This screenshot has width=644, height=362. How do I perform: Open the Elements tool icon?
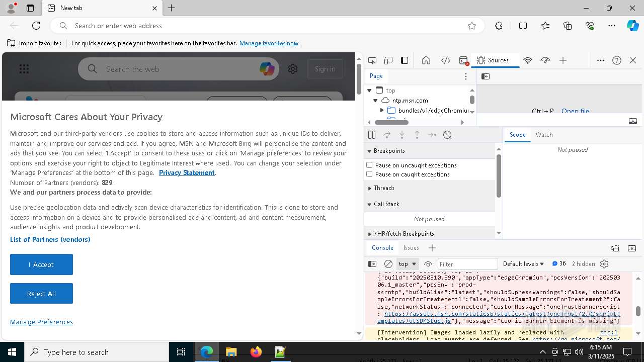tap(446, 60)
